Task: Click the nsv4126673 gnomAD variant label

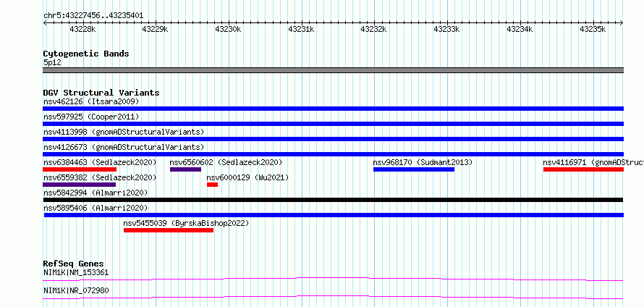Action: (x=124, y=147)
